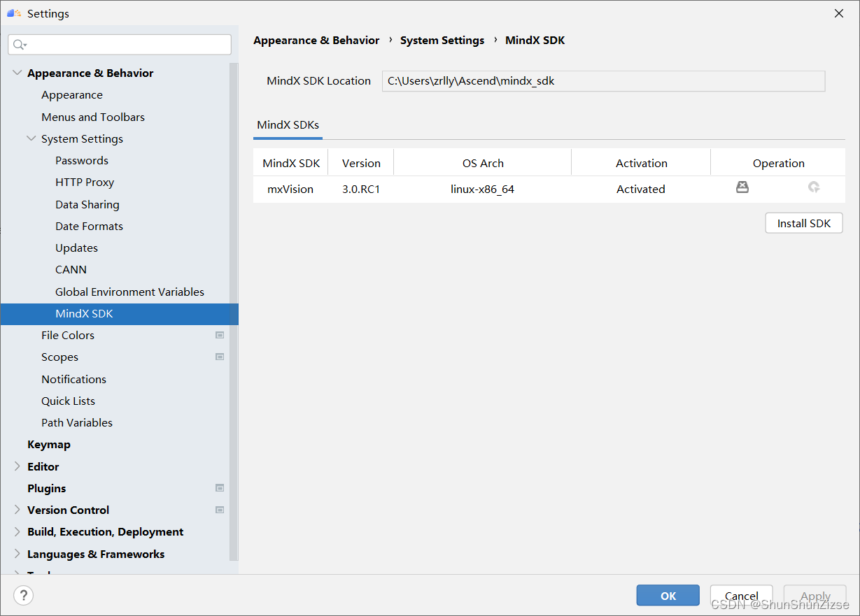Click the Apply button
Screen dimensions: 860x616
(815, 596)
